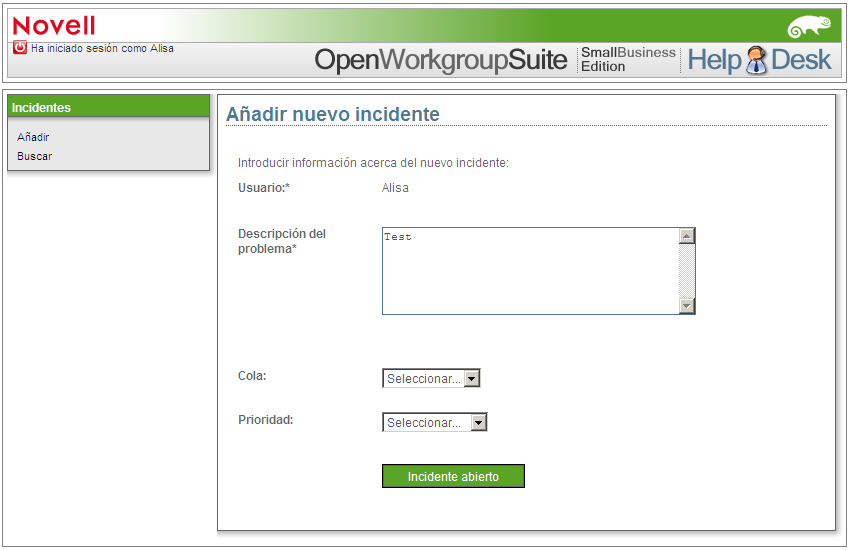Click the SUSE chameleon icon

coord(809,27)
